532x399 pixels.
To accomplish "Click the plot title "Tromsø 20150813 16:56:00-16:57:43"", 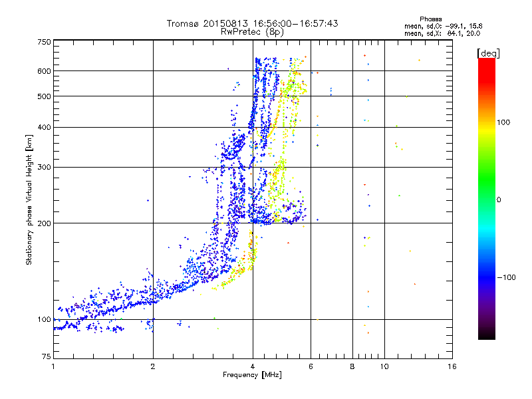I will [252, 23].
